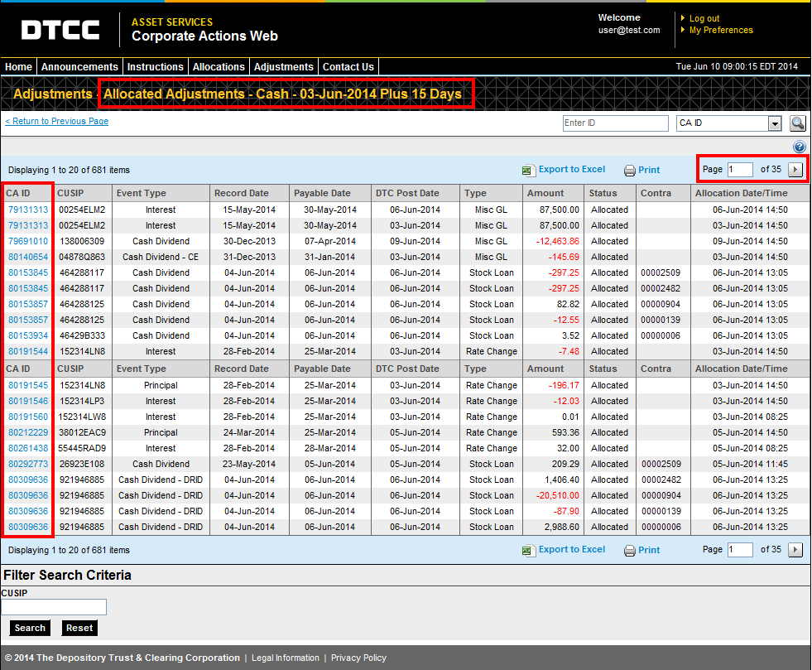Open CA ID 79131313 with DTC Post 06-Jun-2014
The height and width of the screenshot is (670, 812).
28,210
